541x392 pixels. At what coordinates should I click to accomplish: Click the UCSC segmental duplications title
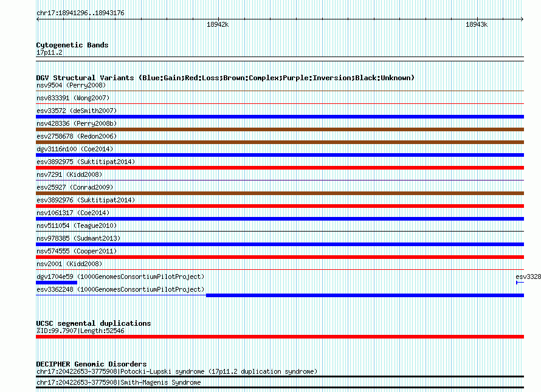point(94,323)
